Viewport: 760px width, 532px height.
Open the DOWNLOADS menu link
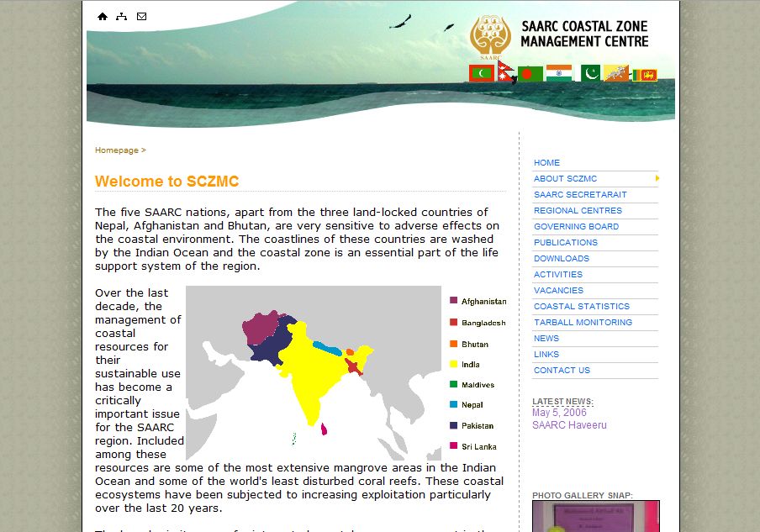562,259
